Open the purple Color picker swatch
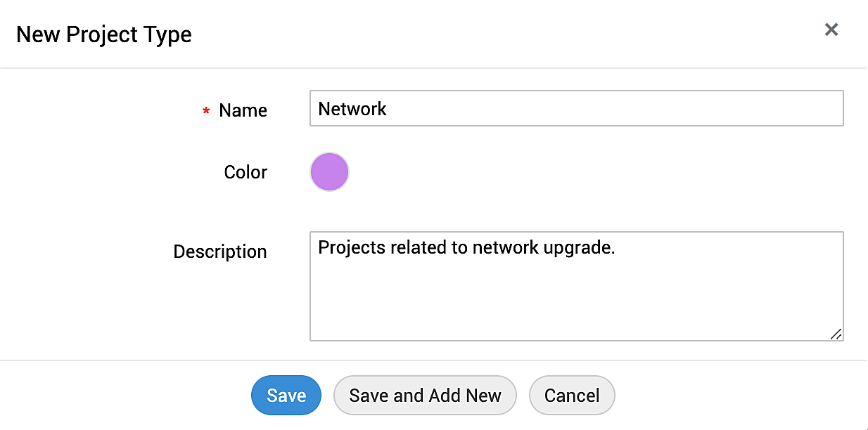 (329, 172)
